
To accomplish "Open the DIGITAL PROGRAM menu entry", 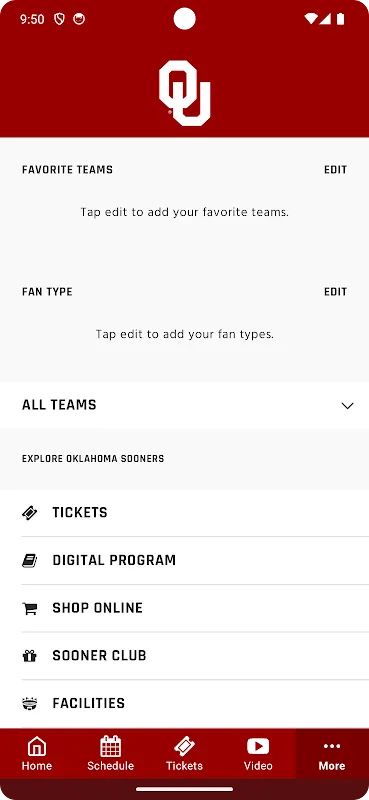I will pos(195,560).
